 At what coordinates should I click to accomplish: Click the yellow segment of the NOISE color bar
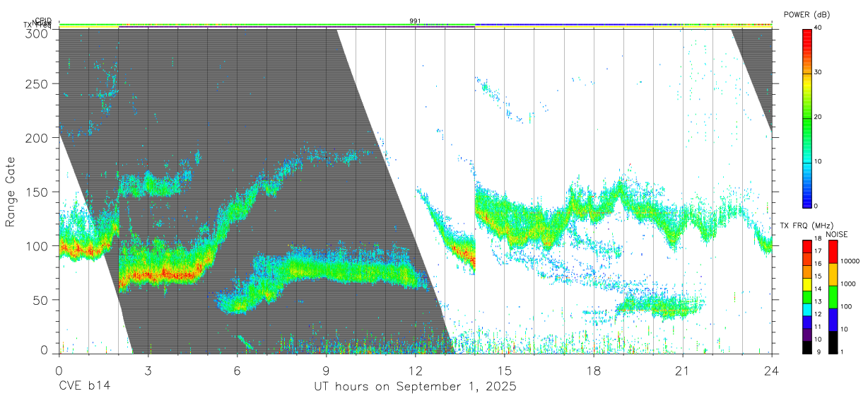point(833,274)
